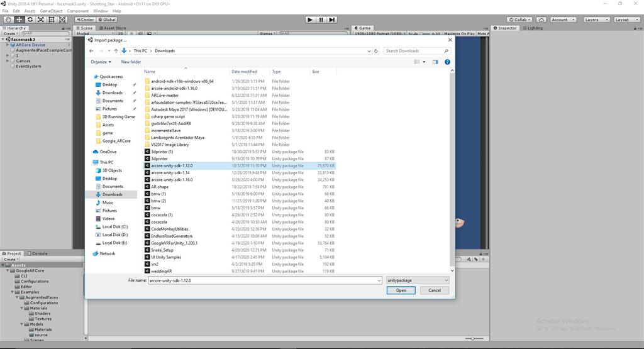This screenshot has height=349, width=644.
Task: Open the Layers dropdown
Action: click(x=595, y=19)
